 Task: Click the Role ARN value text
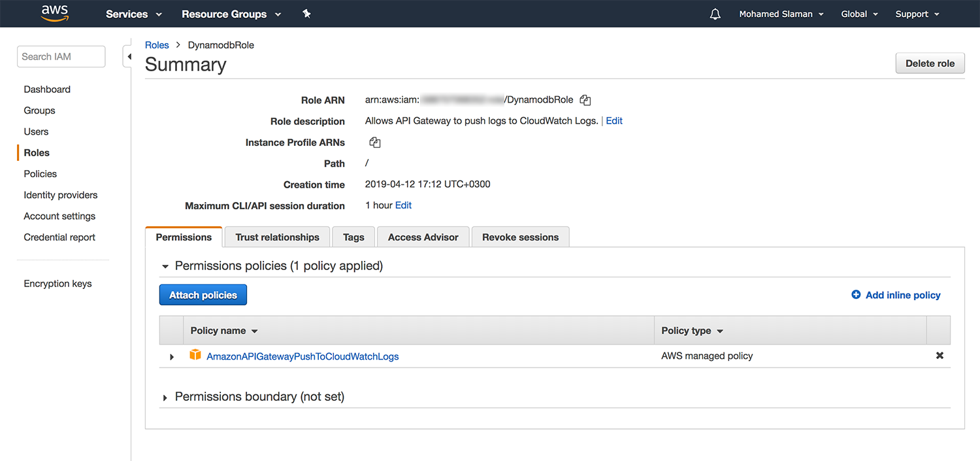[x=469, y=100]
